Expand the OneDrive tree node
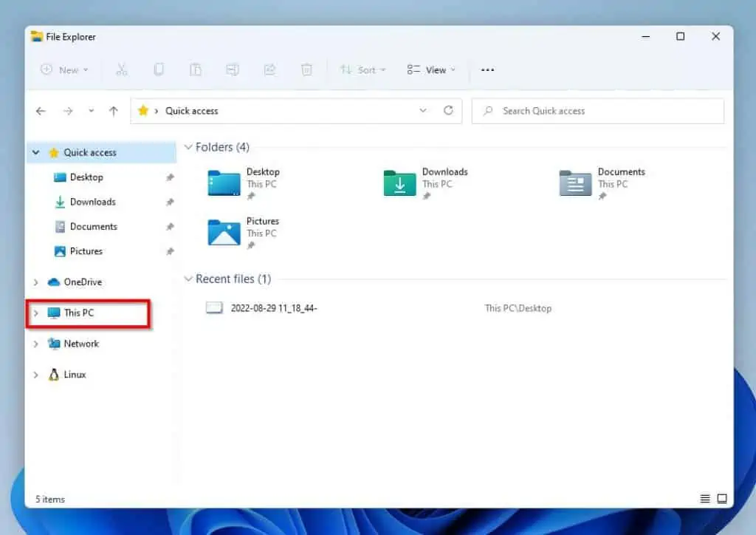This screenshot has width=756, height=535. click(x=35, y=282)
